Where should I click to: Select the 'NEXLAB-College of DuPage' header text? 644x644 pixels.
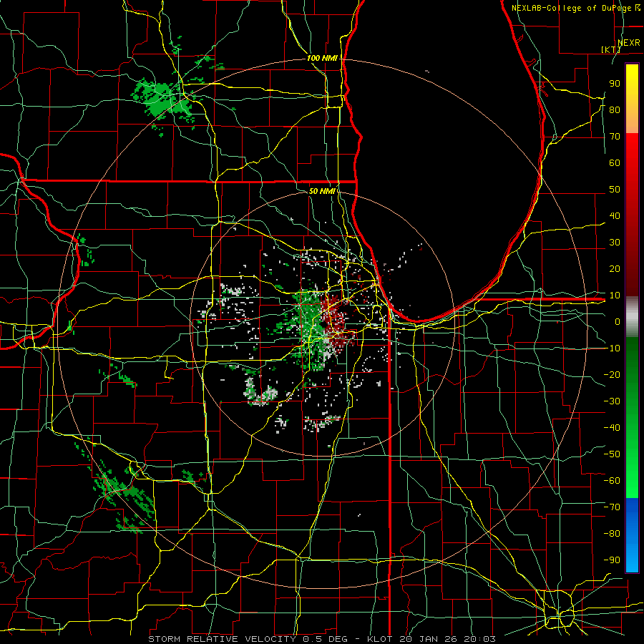click(572, 8)
